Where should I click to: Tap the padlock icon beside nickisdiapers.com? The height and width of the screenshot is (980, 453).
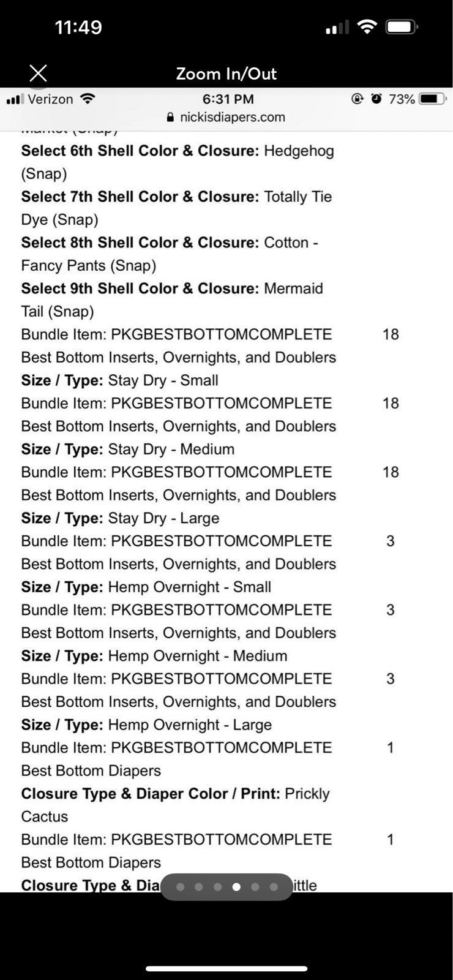(x=170, y=117)
